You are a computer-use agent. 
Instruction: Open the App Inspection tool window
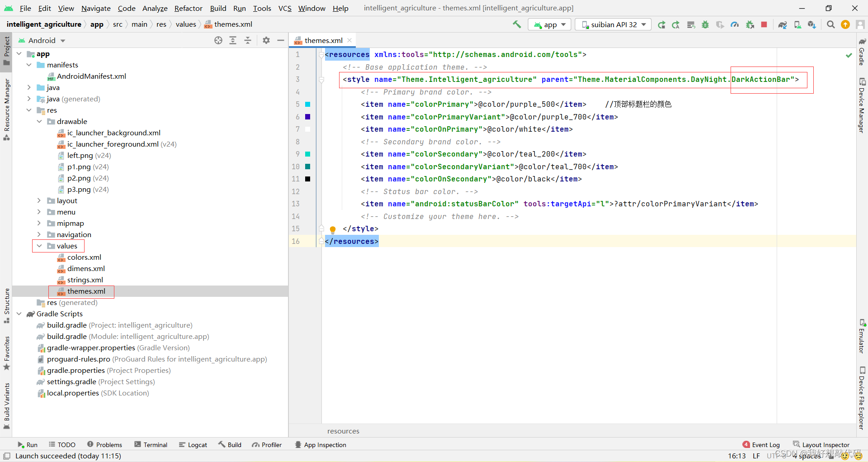pos(321,445)
